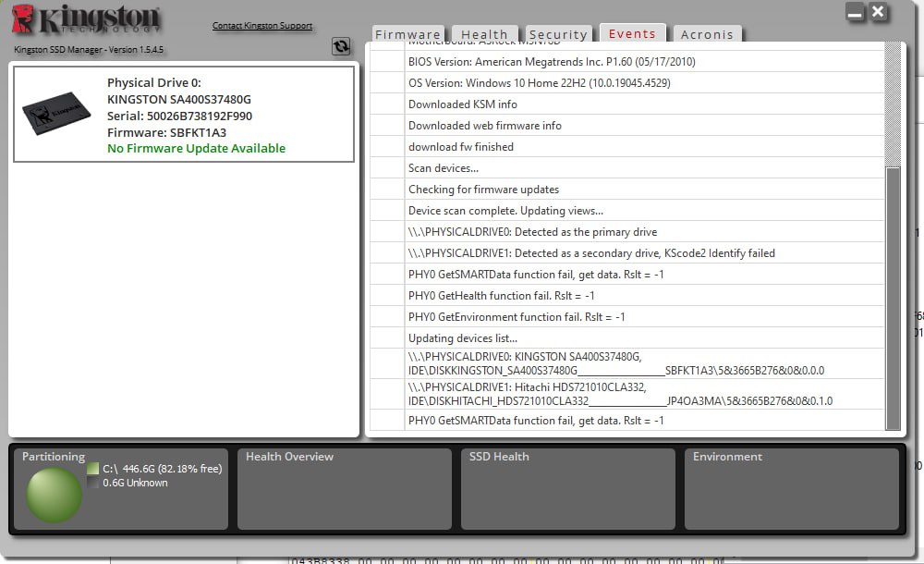Select the 'Checking for firmware updates' event row

(x=627, y=189)
